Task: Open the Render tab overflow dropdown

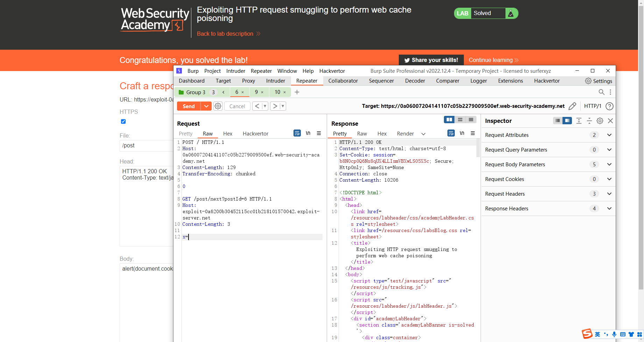Action: click(423, 134)
